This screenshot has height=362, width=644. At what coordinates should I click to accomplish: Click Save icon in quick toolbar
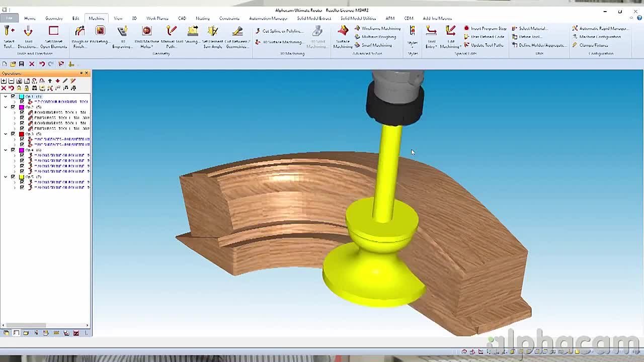click(x=21, y=64)
